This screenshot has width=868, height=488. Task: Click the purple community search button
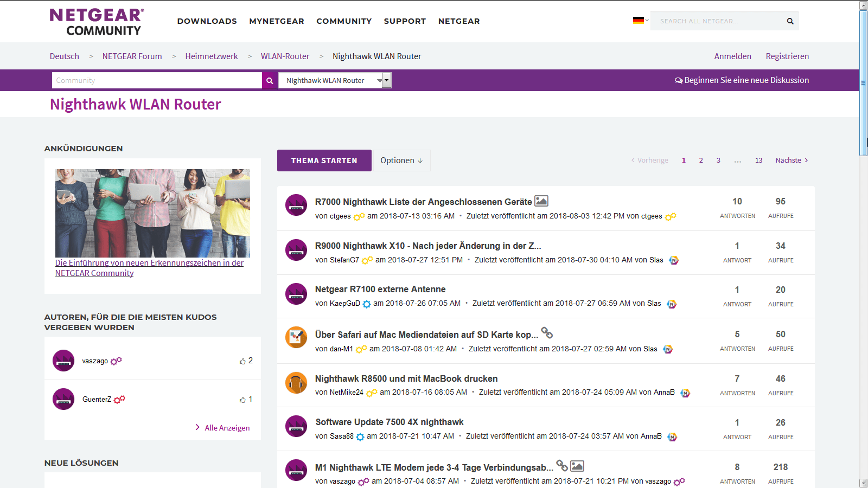coord(270,80)
